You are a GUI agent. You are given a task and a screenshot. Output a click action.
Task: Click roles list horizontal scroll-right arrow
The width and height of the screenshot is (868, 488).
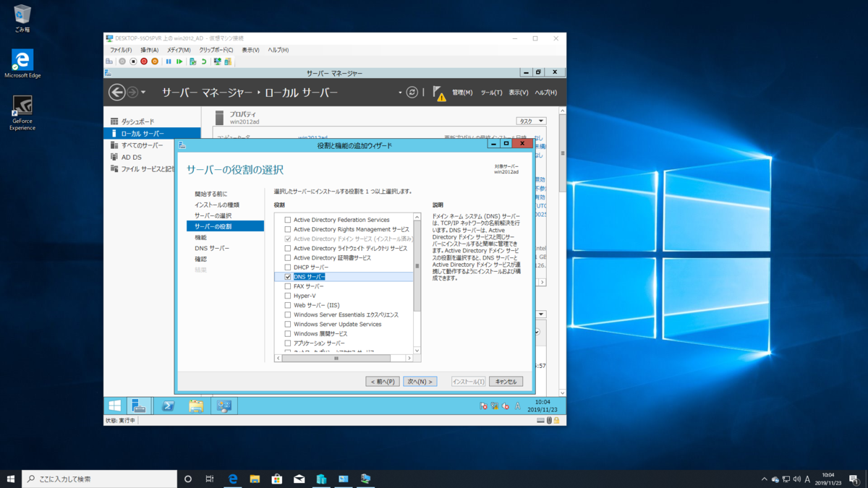point(409,358)
